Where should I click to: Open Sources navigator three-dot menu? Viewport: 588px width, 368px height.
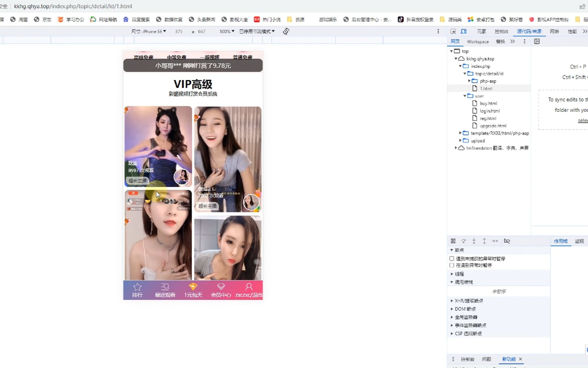click(x=524, y=42)
